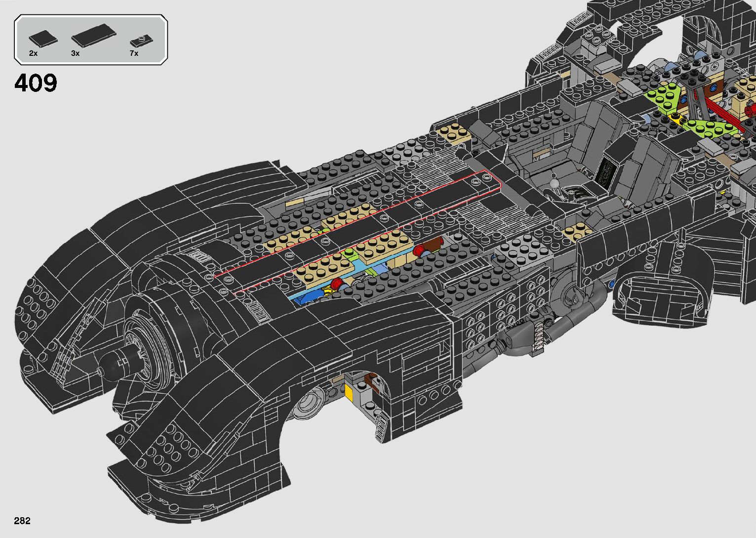Image resolution: width=756 pixels, height=538 pixels.
Task: Select the red pin next to brown brick
Action: 420,250
